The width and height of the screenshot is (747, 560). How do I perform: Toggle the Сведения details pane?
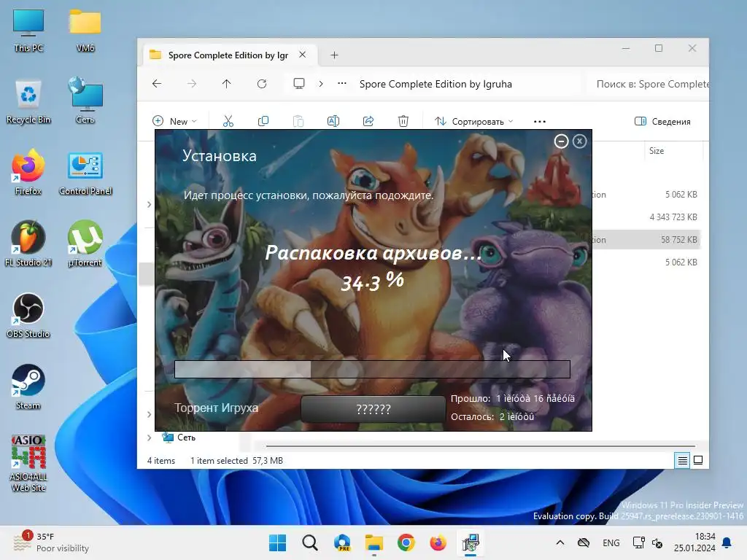click(662, 122)
